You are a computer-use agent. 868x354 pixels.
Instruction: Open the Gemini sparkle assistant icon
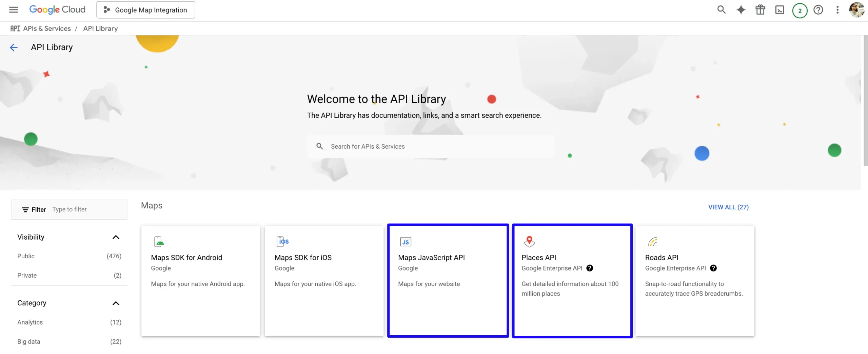pos(741,10)
